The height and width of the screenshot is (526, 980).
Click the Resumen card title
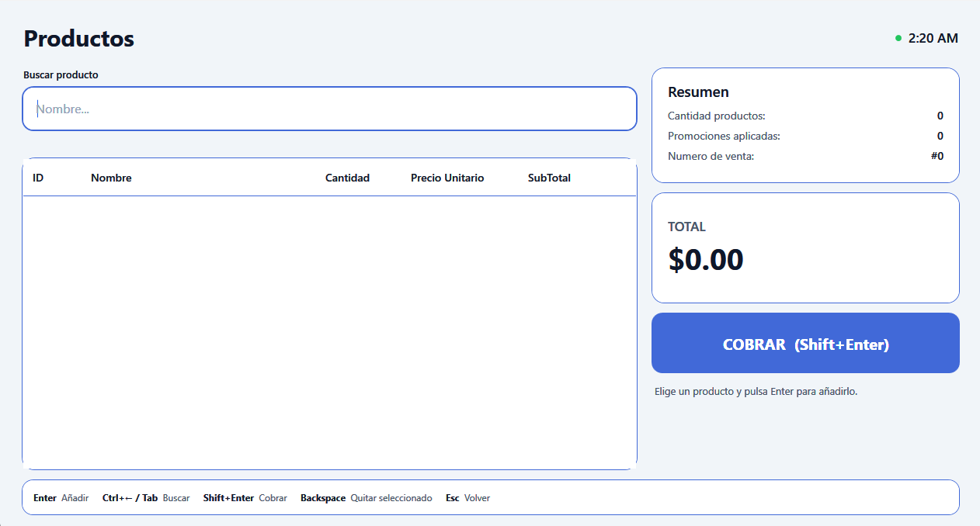(x=698, y=92)
